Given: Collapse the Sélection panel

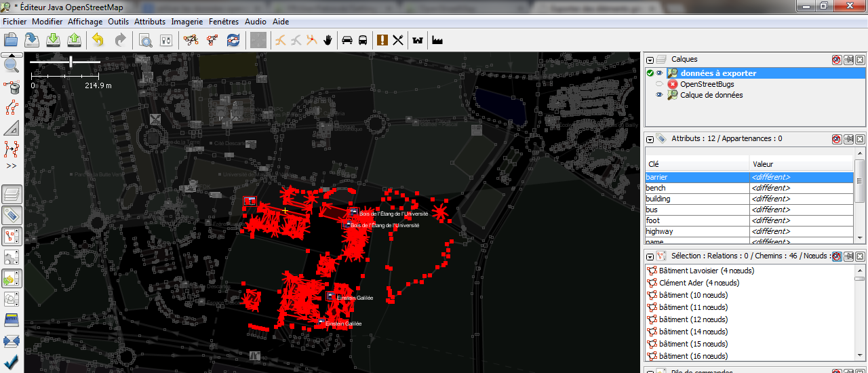Looking at the screenshot, I should (650, 256).
